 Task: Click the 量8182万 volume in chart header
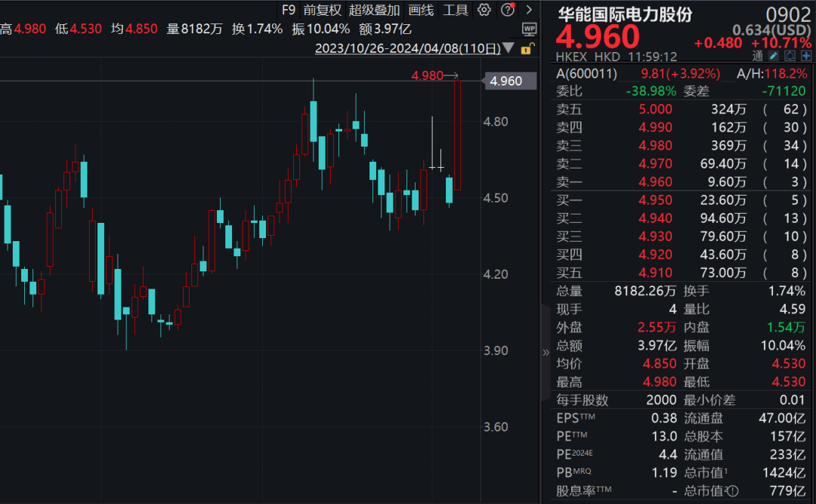click(195, 29)
